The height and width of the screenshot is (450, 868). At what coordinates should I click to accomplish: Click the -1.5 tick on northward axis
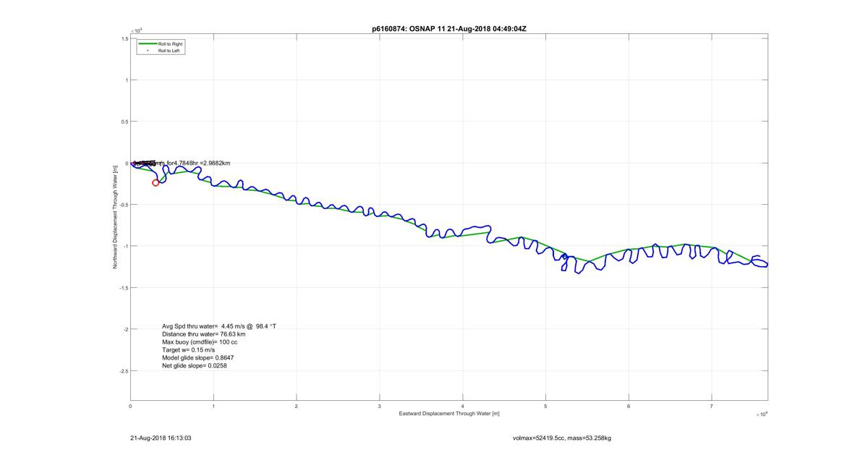[124, 288]
